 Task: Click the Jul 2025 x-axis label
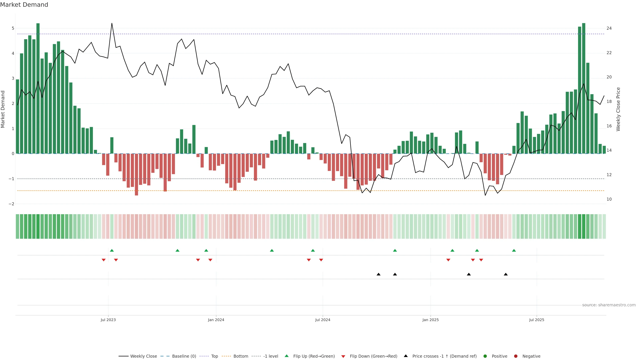536,320
